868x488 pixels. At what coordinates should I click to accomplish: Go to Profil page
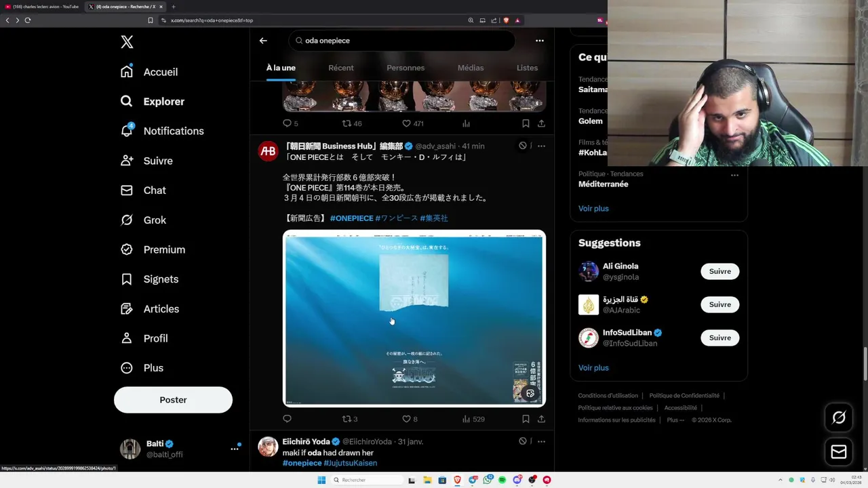[x=144, y=338]
